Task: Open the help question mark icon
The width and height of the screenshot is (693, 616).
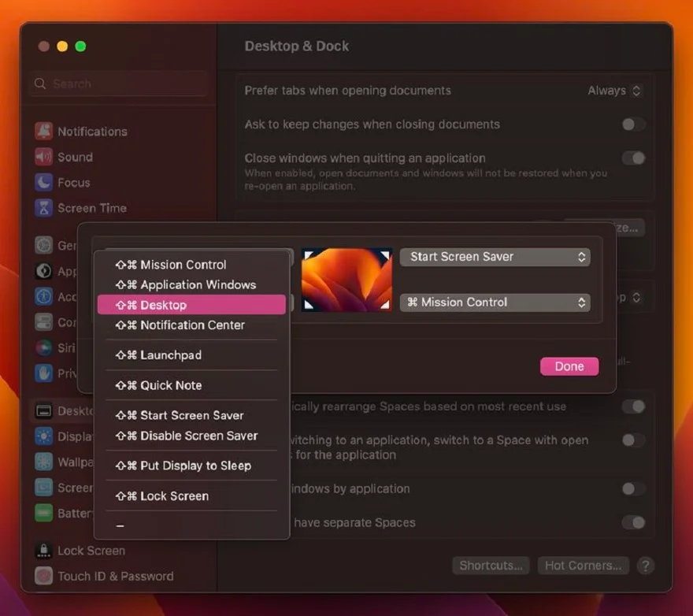Action: [646, 566]
